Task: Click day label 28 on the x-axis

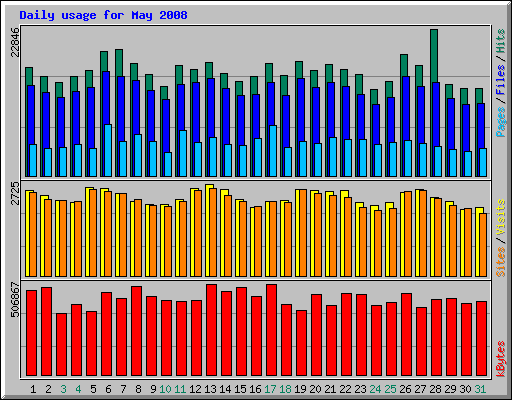Action: coord(435,389)
